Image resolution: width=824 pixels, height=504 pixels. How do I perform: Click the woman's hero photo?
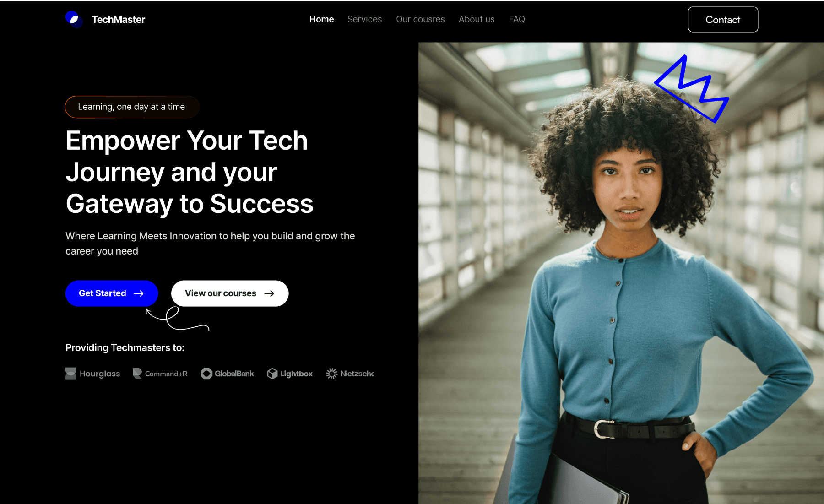[x=621, y=273]
